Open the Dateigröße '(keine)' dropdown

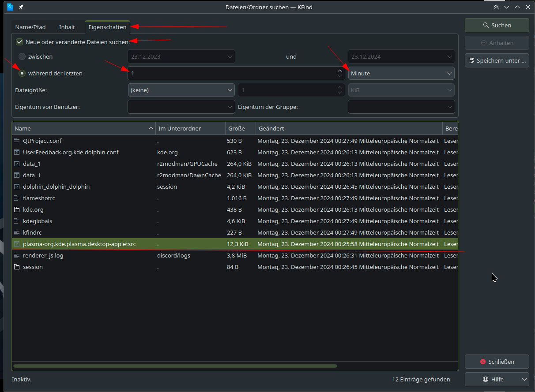[x=181, y=90]
